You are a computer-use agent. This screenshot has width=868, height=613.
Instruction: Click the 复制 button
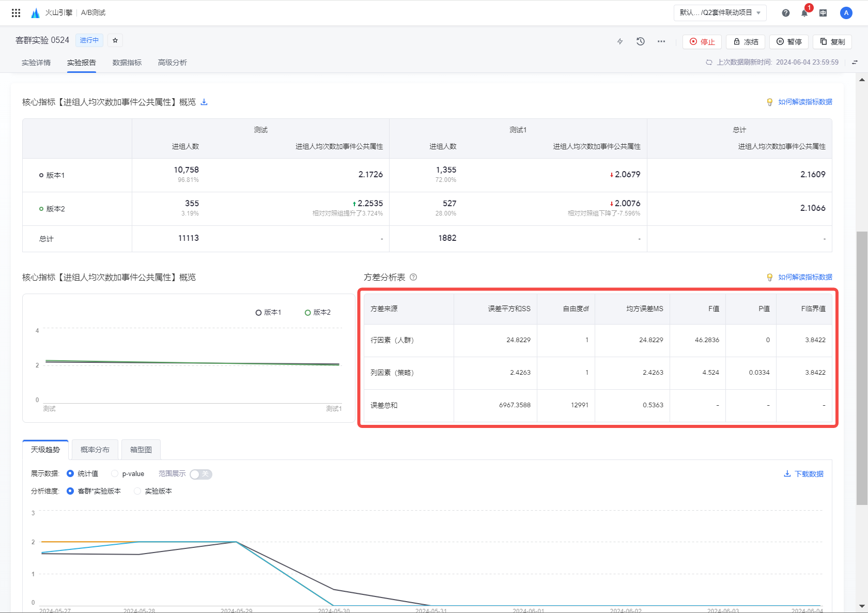[x=832, y=42]
